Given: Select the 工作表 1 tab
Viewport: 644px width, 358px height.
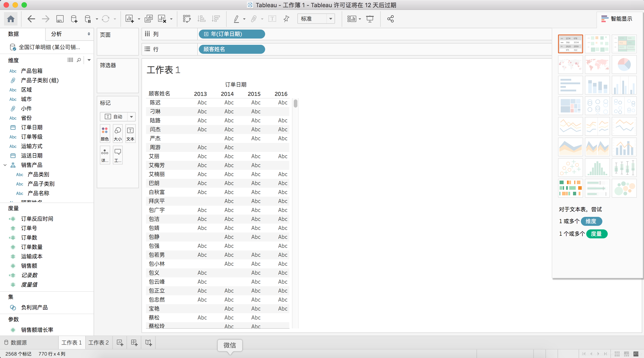Looking at the screenshot, I should tap(71, 343).
